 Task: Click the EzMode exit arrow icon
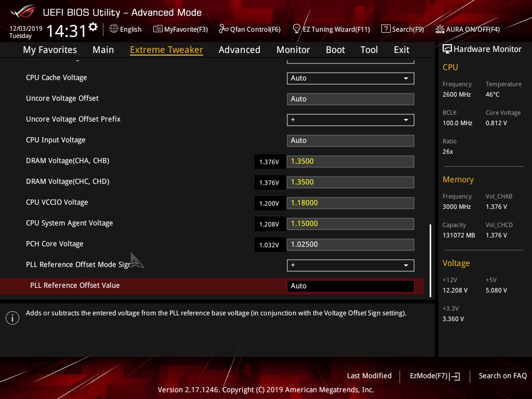click(455, 376)
